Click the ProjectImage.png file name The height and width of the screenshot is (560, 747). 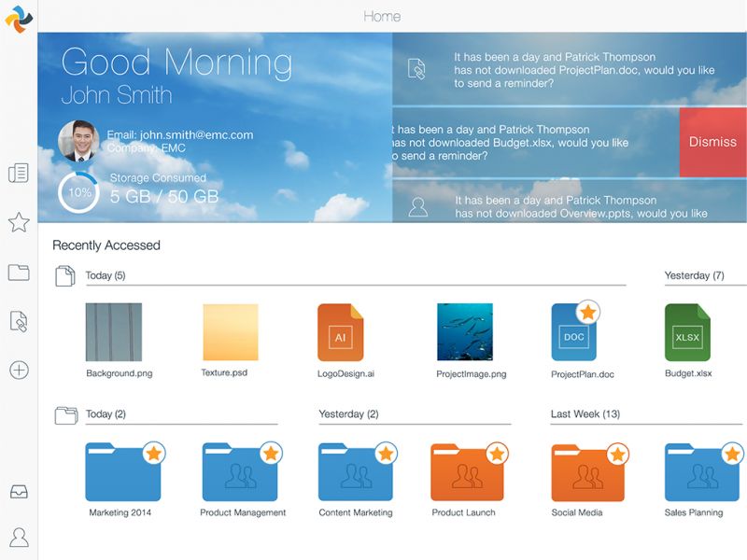(472, 374)
